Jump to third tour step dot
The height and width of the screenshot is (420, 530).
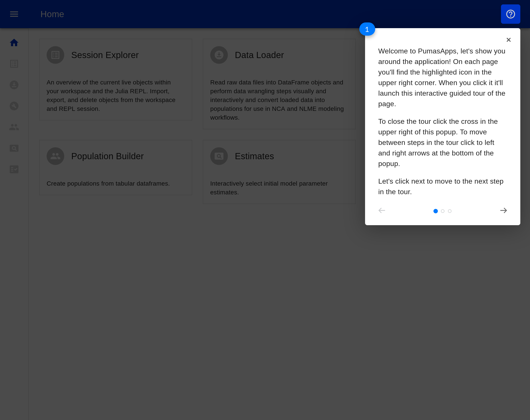pos(450,211)
